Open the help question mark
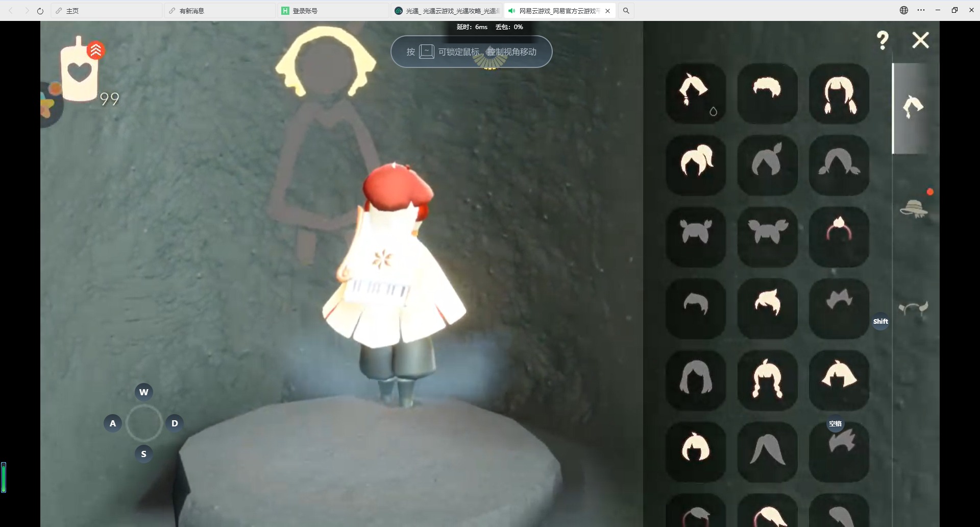 click(883, 40)
